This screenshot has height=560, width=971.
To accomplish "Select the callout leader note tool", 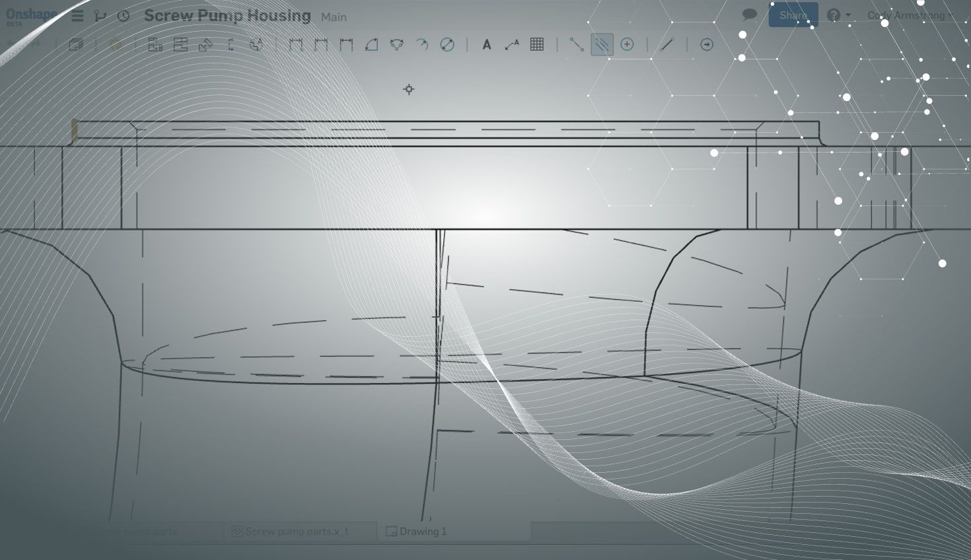I will click(511, 45).
